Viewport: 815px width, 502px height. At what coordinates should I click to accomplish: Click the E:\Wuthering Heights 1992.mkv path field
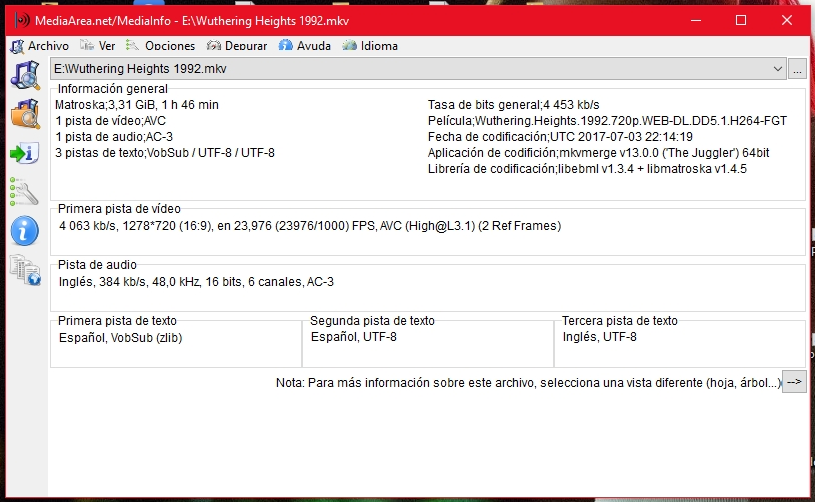pos(417,69)
